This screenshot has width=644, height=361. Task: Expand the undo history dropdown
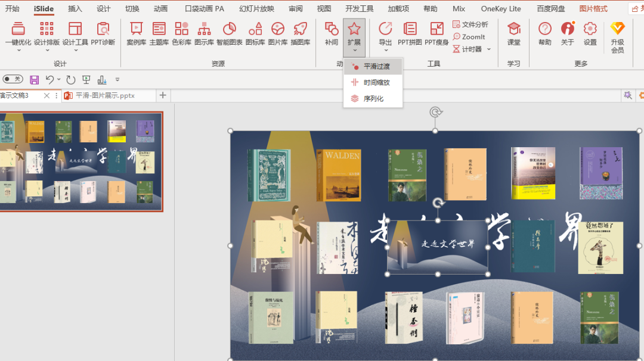coord(59,80)
